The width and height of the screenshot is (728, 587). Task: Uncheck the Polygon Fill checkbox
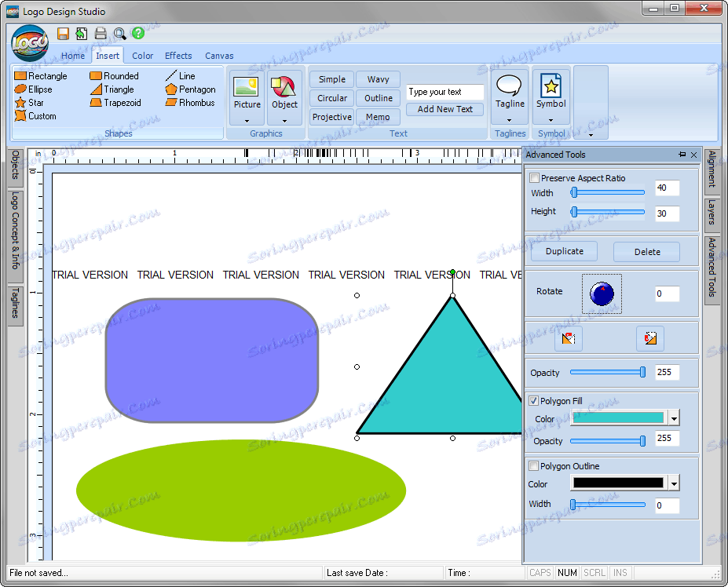[x=534, y=400]
